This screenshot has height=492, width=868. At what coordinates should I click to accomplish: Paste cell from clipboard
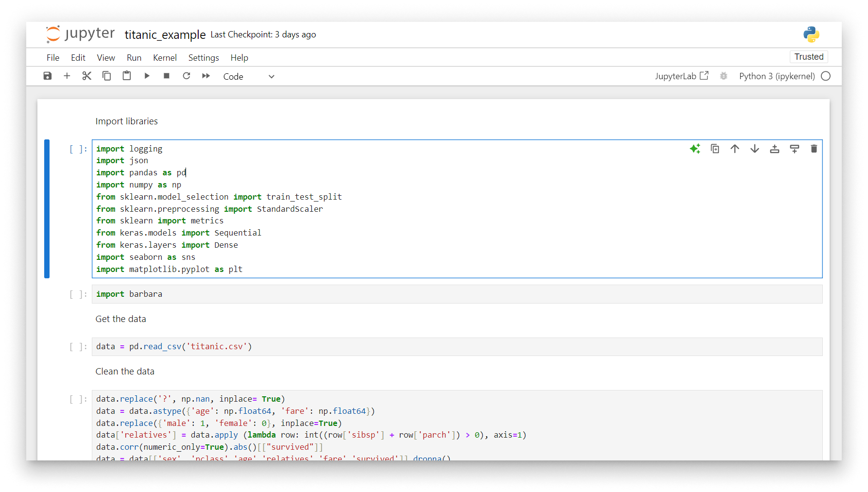click(126, 76)
